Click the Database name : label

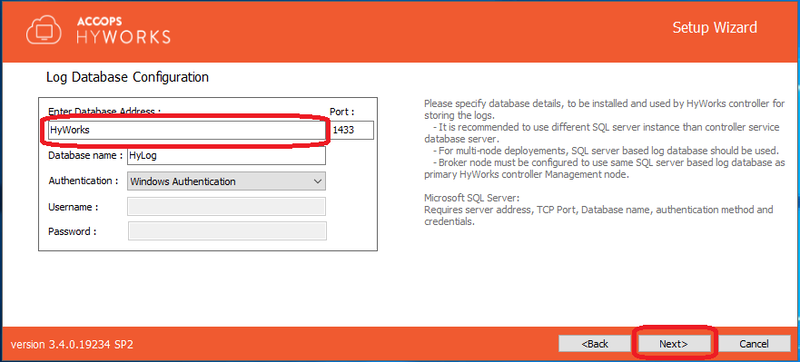(86, 155)
